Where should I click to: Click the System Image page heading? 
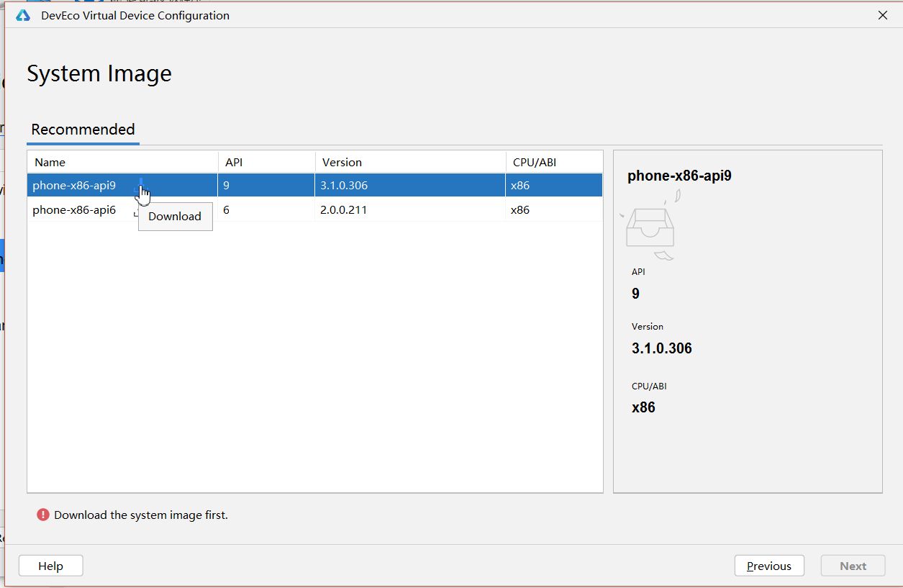coord(99,73)
